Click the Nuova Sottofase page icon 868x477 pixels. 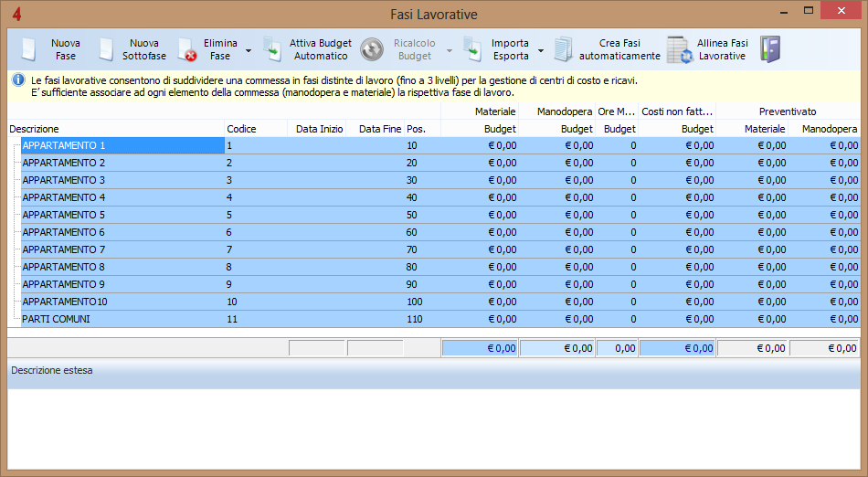(x=106, y=49)
